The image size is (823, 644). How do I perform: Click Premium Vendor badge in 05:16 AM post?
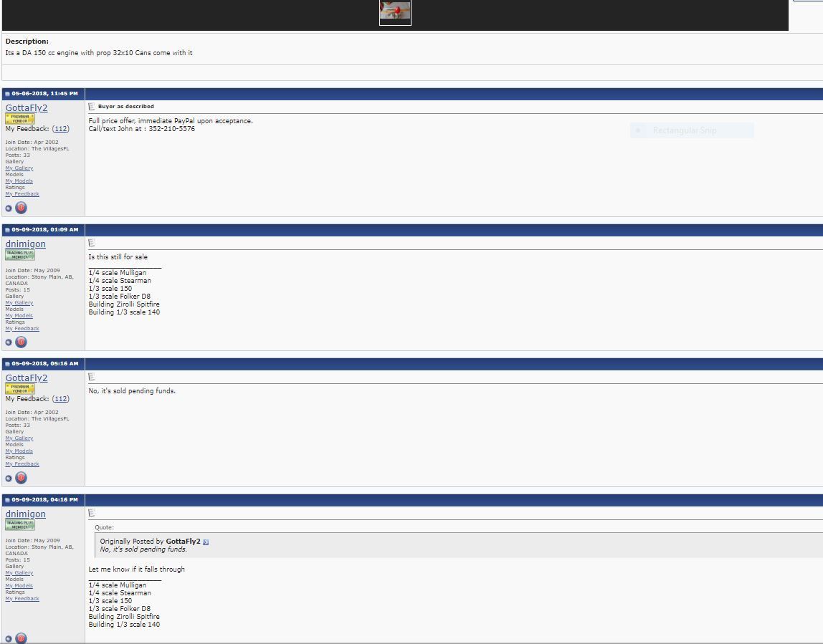(x=20, y=388)
